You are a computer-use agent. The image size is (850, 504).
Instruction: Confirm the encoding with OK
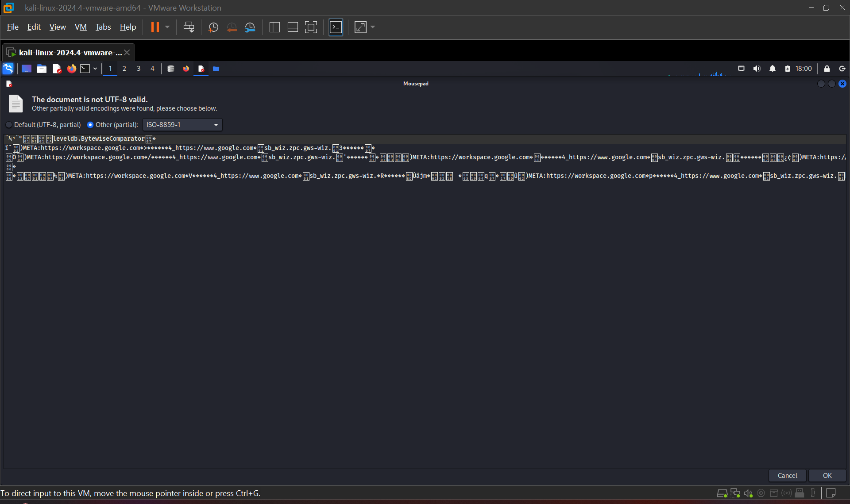coord(827,476)
